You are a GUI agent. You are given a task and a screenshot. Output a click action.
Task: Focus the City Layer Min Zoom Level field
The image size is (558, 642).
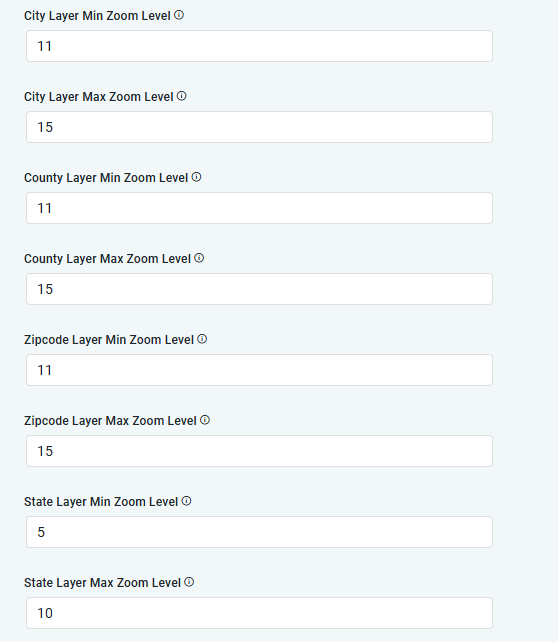point(259,46)
